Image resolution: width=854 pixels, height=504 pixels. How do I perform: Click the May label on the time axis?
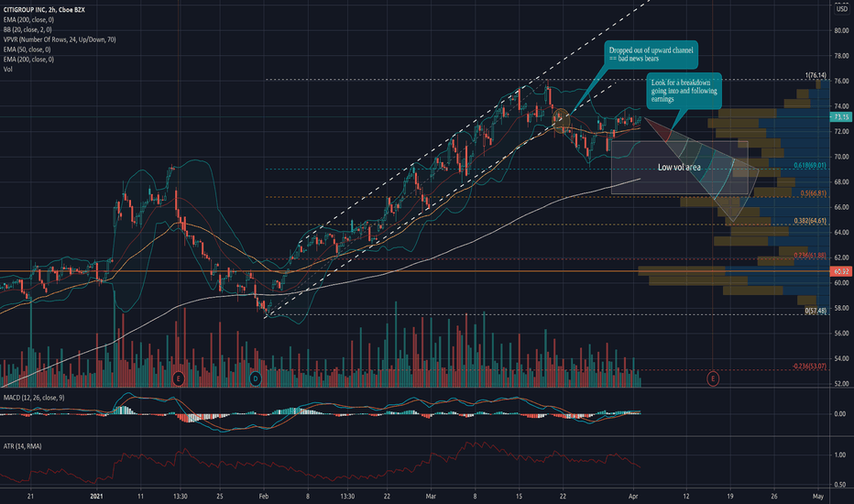pyautogui.click(x=818, y=497)
